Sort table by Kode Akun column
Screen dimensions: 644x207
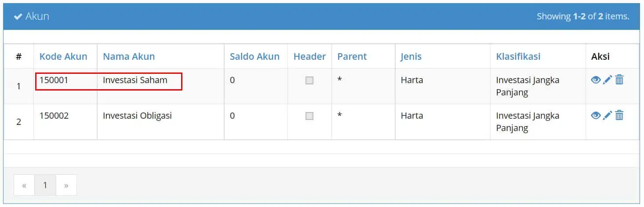[63, 57]
